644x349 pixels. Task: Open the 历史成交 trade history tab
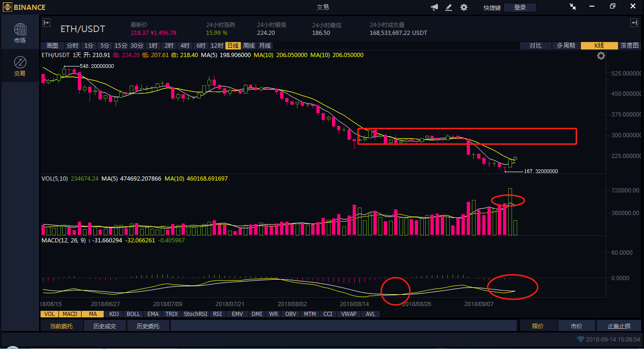coord(105,326)
